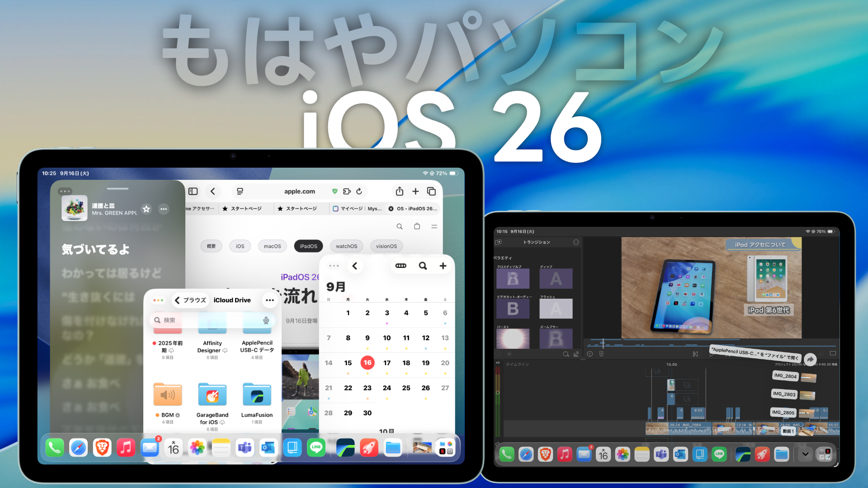This screenshot has width=868, height=488.
Task: Open Notes app in left iPad dock
Action: tap(221, 448)
